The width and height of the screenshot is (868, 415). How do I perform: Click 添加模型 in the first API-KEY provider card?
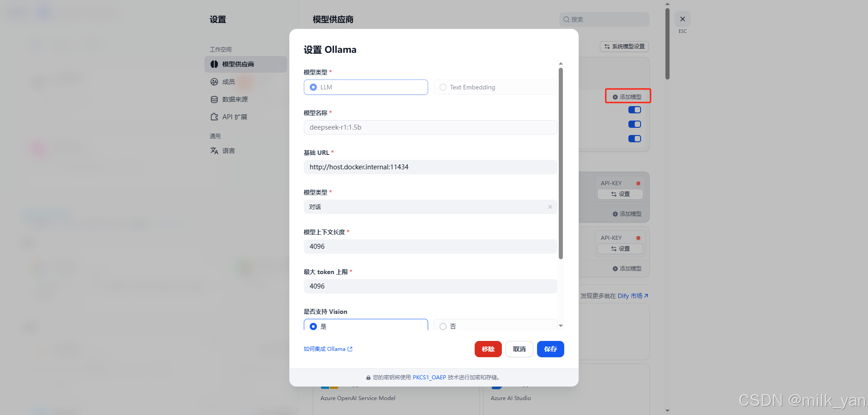627,214
